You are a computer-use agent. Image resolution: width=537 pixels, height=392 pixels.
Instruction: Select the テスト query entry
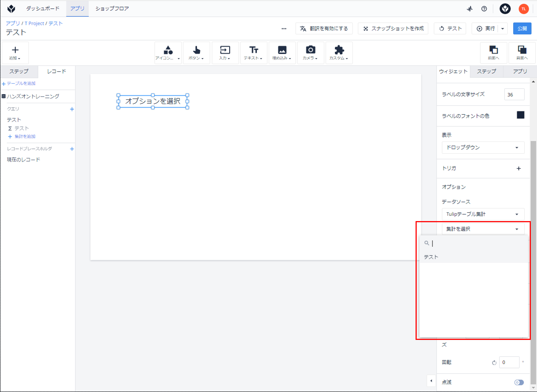tap(14, 120)
